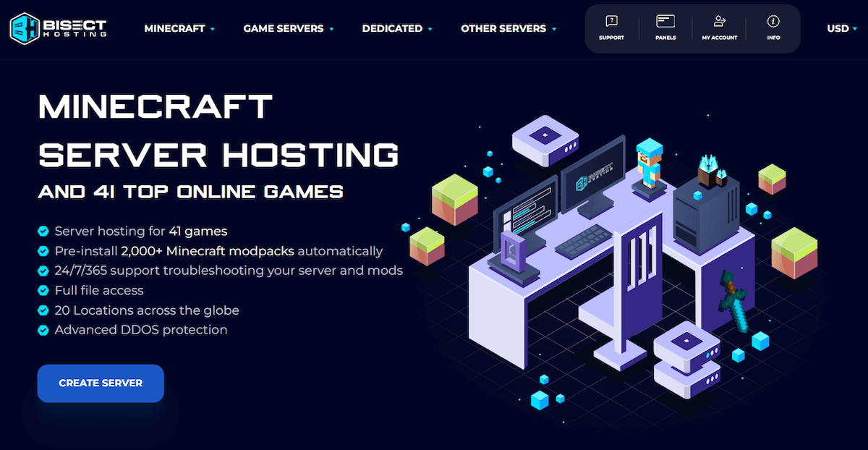Open the USD currency selector

[x=841, y=29]
